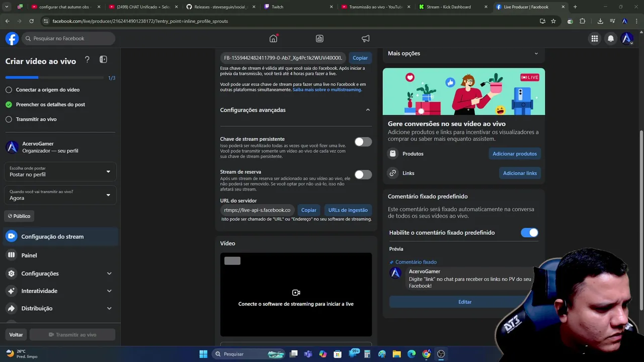Screen dimensions: 644x362
Task: Select Configuração do stream menu item
Action: (x=60, y=236)
